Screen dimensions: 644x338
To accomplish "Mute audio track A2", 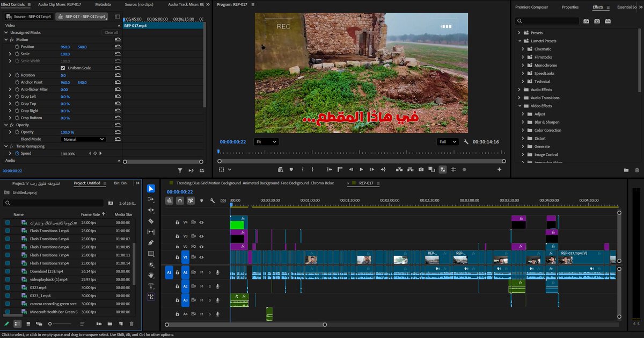I will tap(202, 286).
